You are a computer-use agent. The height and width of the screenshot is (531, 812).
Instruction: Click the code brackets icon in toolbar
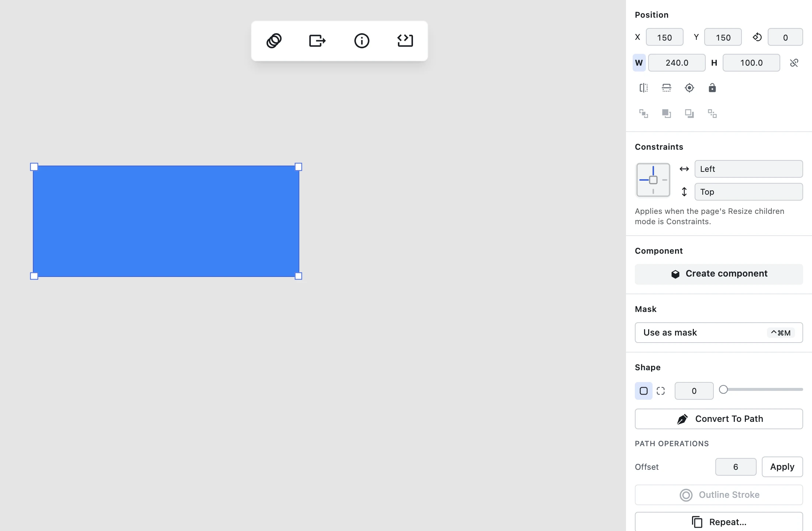click(405, 41)
